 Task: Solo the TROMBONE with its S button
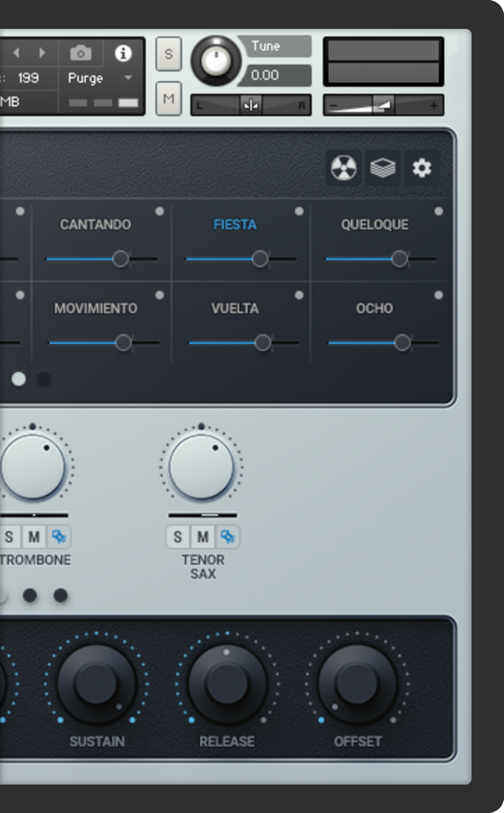coord(9,537)
